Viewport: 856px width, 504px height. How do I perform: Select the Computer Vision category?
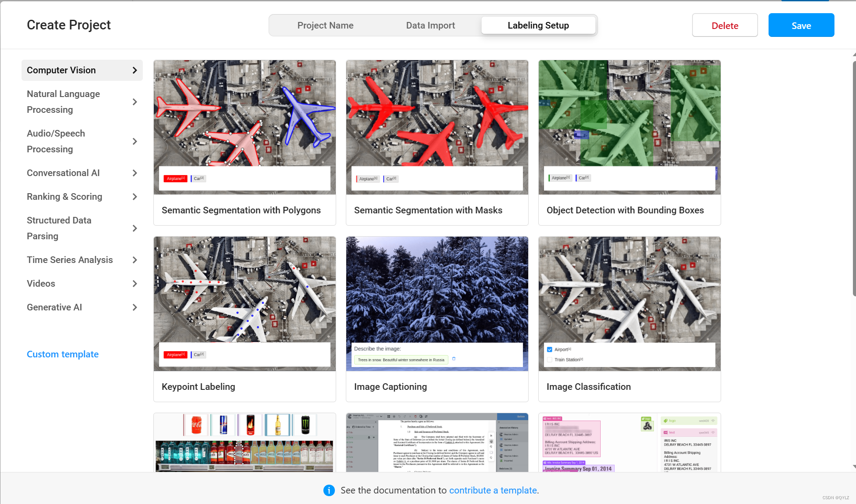pyautogui.click(x=82, y=70)
